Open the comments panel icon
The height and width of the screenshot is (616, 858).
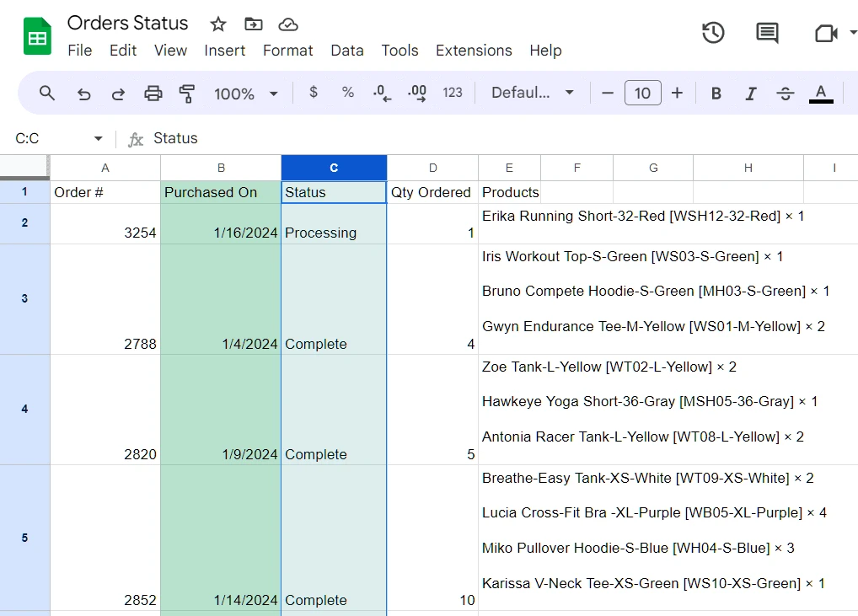(767, 33)
